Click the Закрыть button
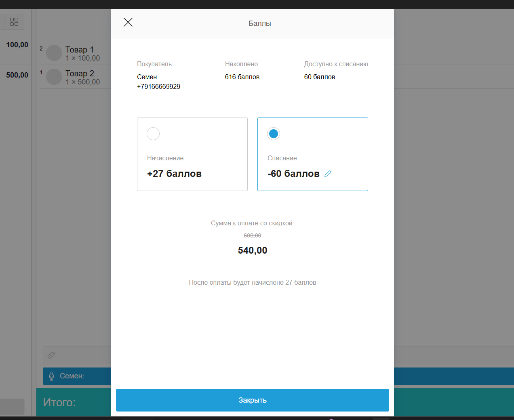Image resolution: width=514 pixels, height=420 pixels. pos(253,400)
